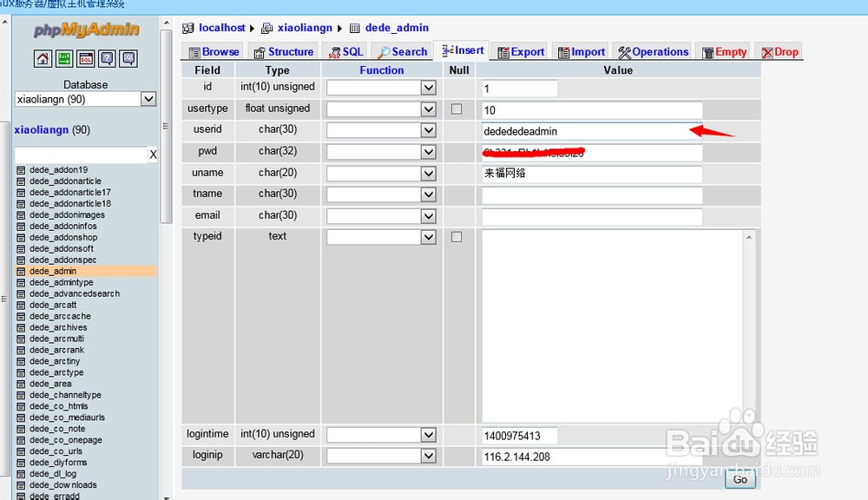Open the dede_arccache table link

click(61, 316)
